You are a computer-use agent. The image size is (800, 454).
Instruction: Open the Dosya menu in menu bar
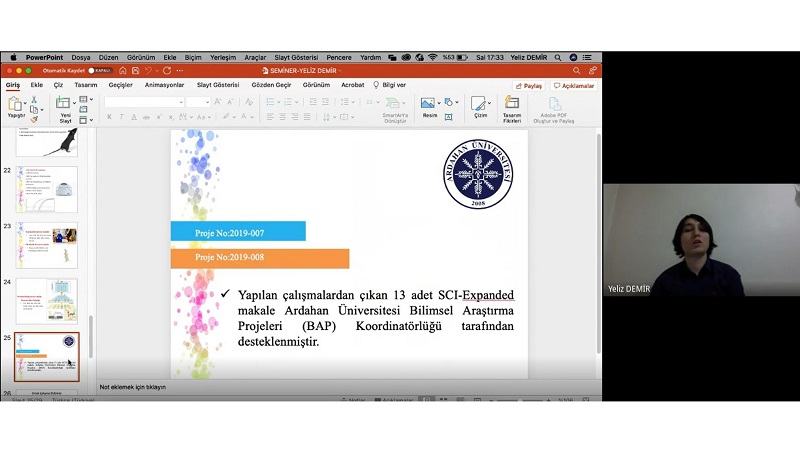pos(81,58)
